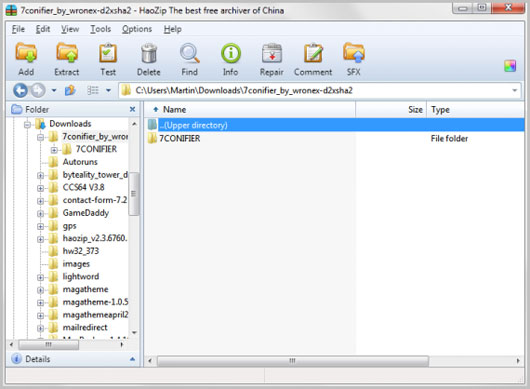Click the colorful skin theme icon

(x=510, y=66)
